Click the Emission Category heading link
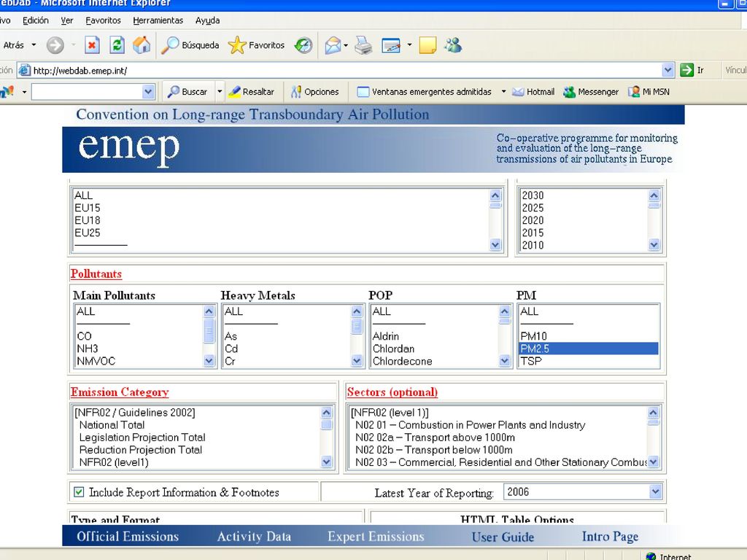Screen dimensions: 747x560 tap(120, 392)
